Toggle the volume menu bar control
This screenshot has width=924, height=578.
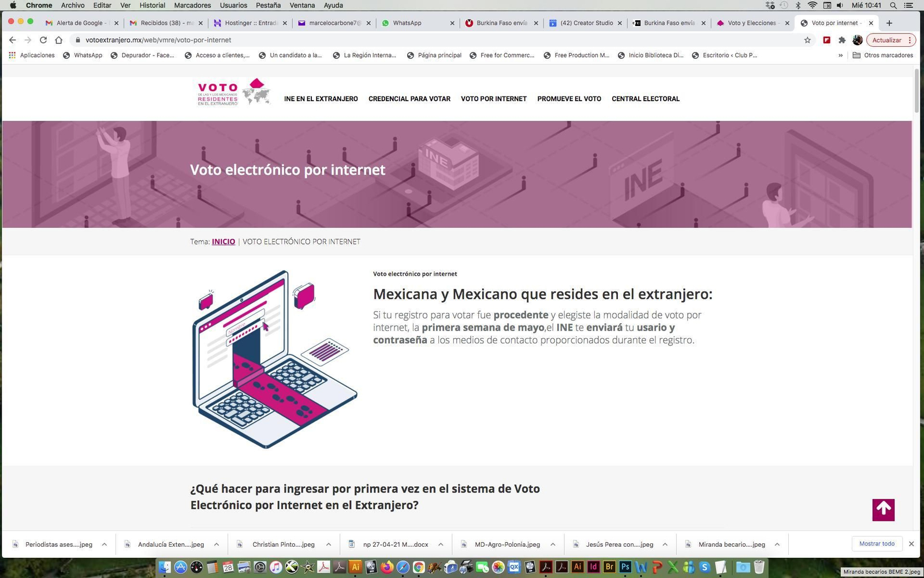tap(840, 5)
